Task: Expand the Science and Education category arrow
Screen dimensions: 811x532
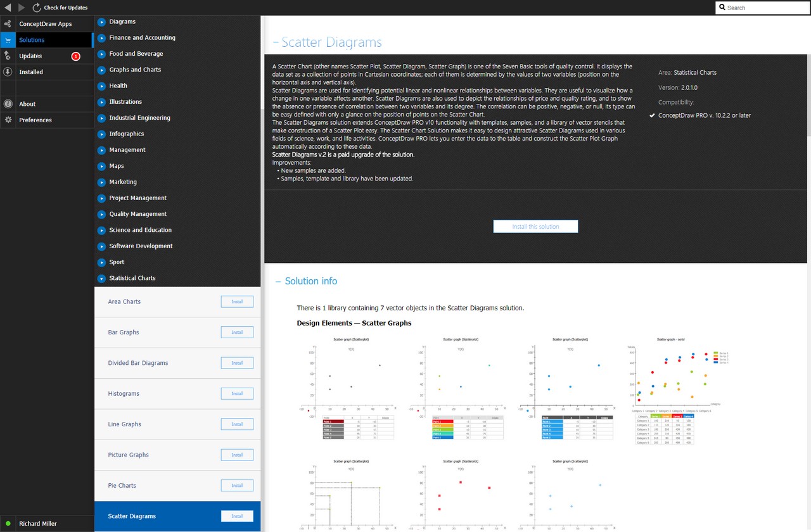Action: (101, 230)
